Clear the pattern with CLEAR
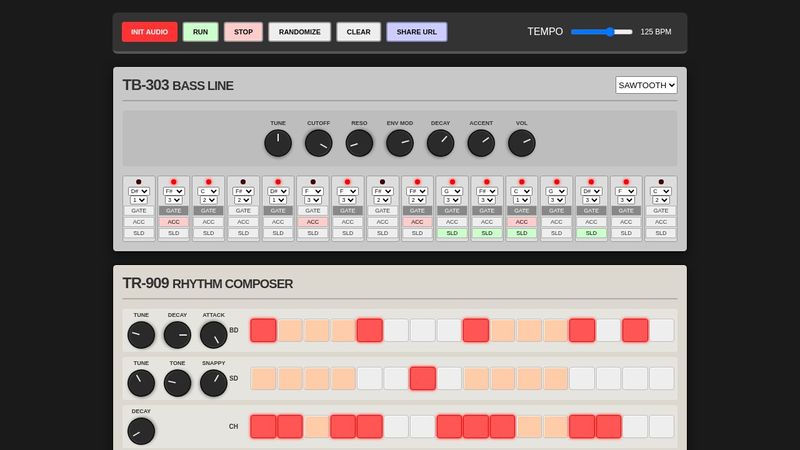 tap(359, 32)
